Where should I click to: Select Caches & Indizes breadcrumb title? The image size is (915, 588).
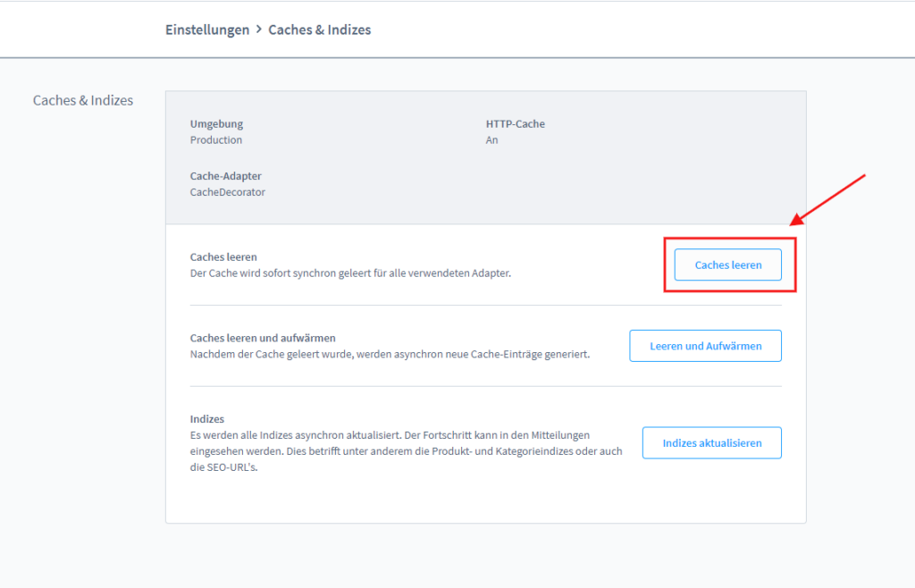click(x=319, y=29)
